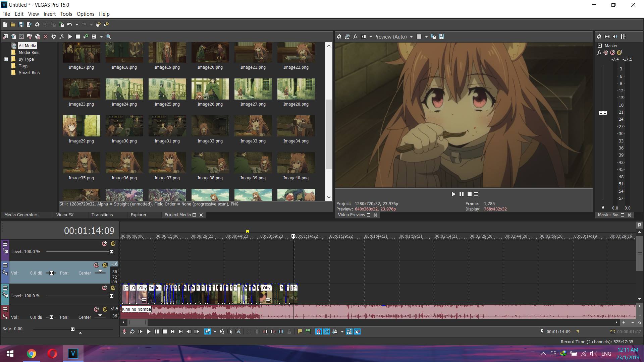644x362 pixels.
Task: Click the Record microphone button in the transport
Action: pos(124,331)
